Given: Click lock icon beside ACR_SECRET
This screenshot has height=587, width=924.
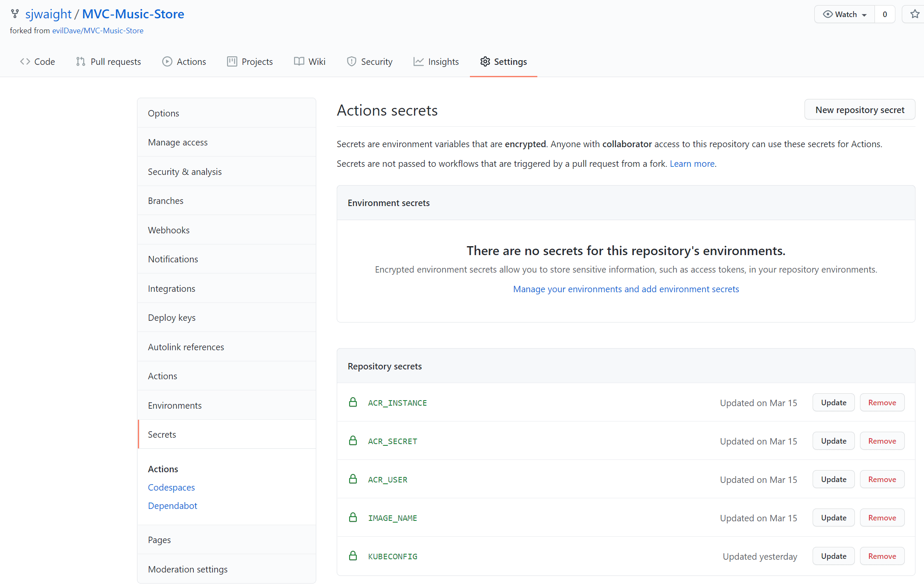Looking at the screenshot, I should [353, 441].
